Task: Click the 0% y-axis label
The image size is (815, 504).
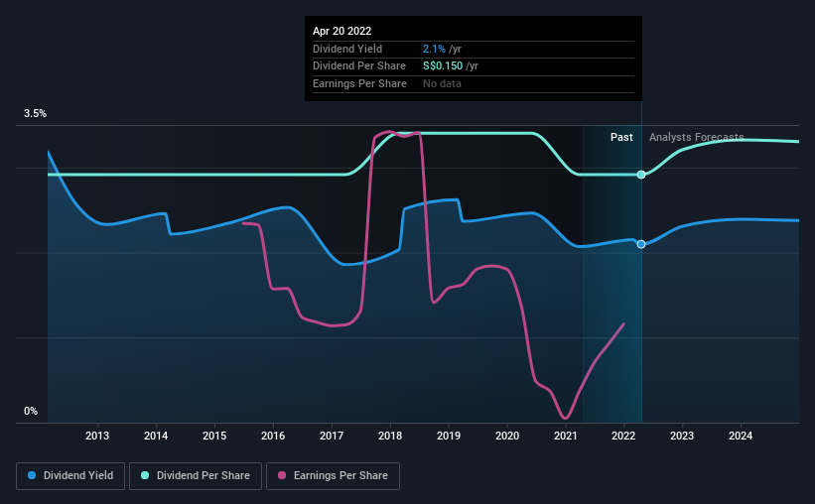Action: pyautogui.click(x=31, y=411)
